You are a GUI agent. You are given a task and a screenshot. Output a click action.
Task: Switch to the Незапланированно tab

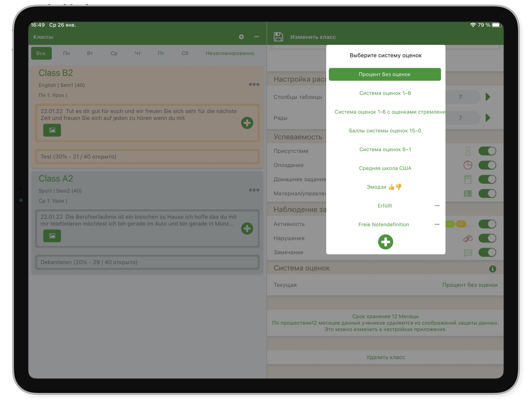click(230, 53)
